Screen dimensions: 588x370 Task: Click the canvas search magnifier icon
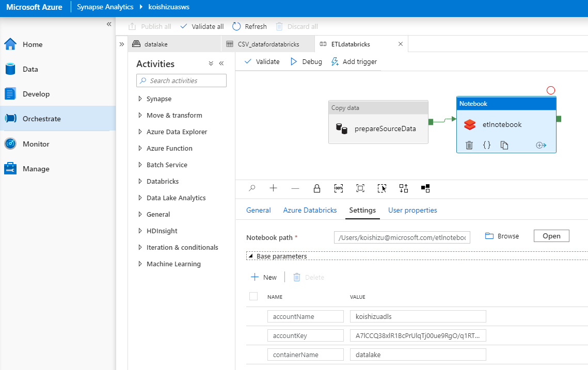(x=252, y=188)
